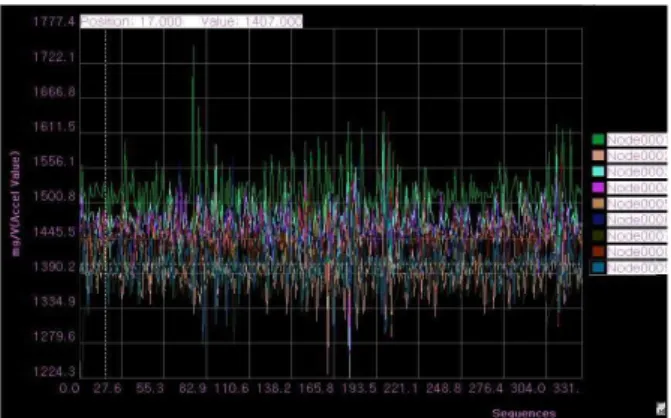Image resolution: width=671 pixels, height=418 pixels.
Task: Click the dark blue Node legend swatch
Action: [x=598, y=220]
